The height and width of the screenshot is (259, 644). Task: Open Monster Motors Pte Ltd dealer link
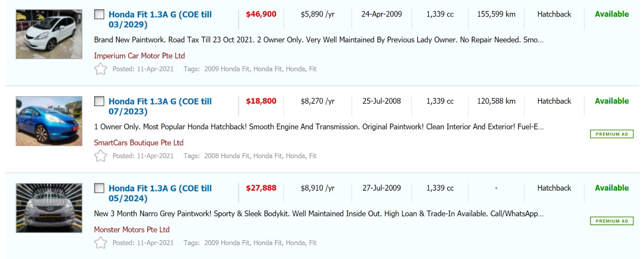[x=132, y=230]
